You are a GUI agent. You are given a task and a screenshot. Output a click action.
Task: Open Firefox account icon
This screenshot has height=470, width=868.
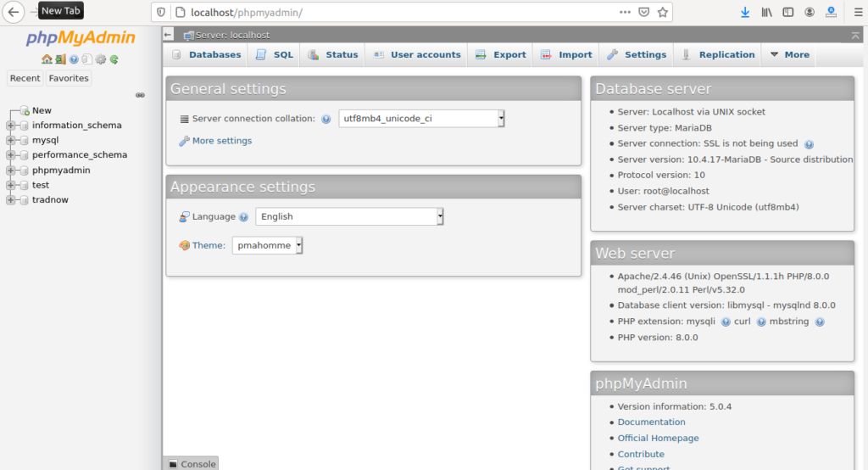pos(810,12)
